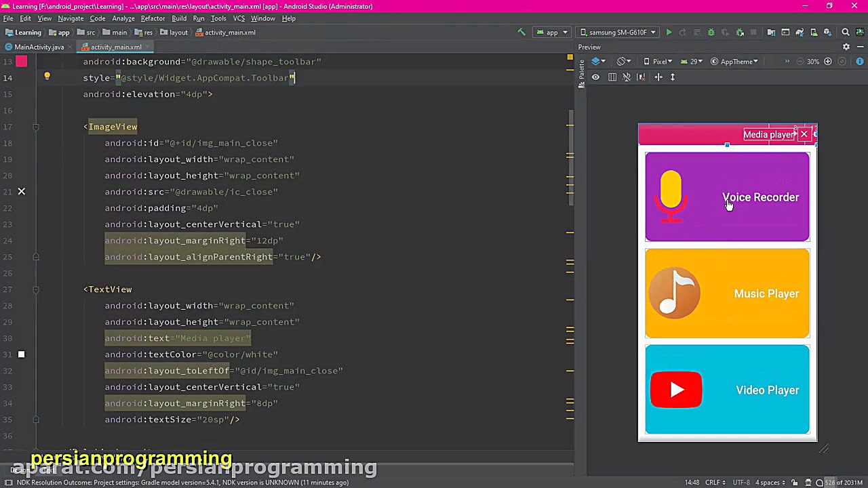This screenshot has height=488, width=868.
Task: Open the Project Structure icon
Action: (x=771, y=33)
